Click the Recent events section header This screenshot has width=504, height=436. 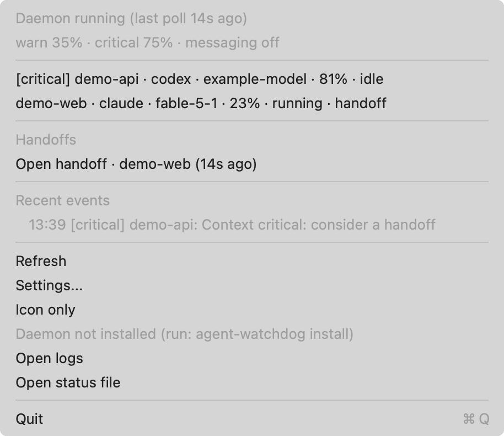(x=63, y=200)
